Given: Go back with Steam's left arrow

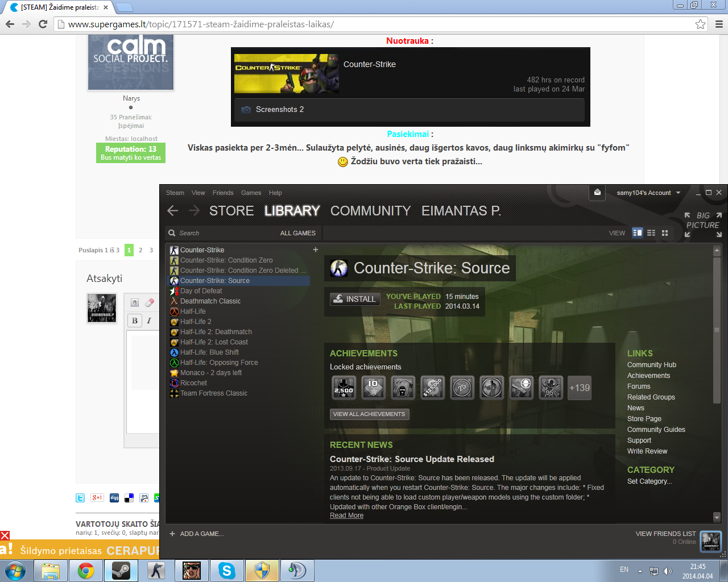Looking at the screenshot, I should point(173,211).
